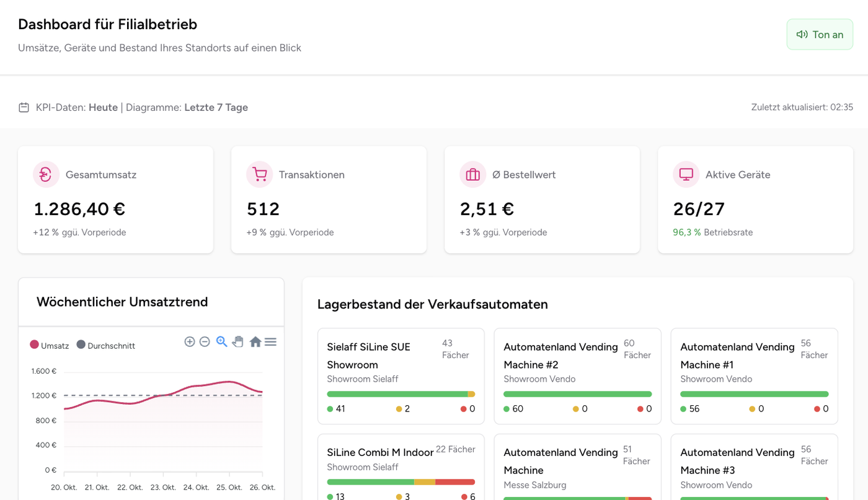Image resolution: width=868 pixels, height=500 pixels.
Task: Click the briefcase icon beside Ø Bestellwert
Action: 472,175
